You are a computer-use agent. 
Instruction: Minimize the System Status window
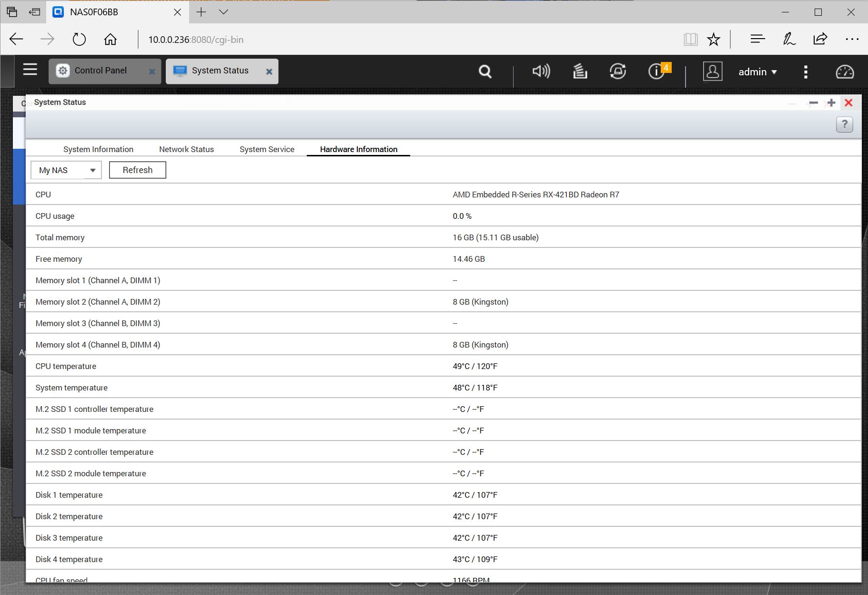point(814,103)
